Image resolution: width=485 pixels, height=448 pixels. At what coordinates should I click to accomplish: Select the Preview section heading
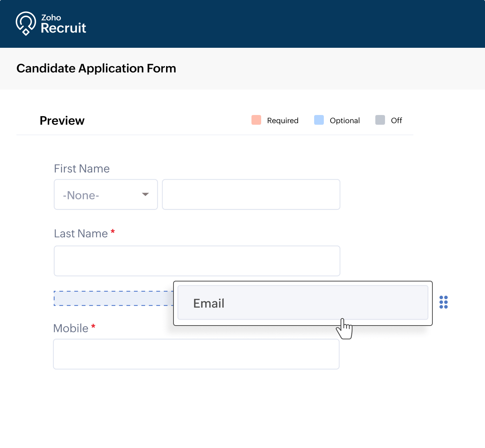tap(62, 120)
